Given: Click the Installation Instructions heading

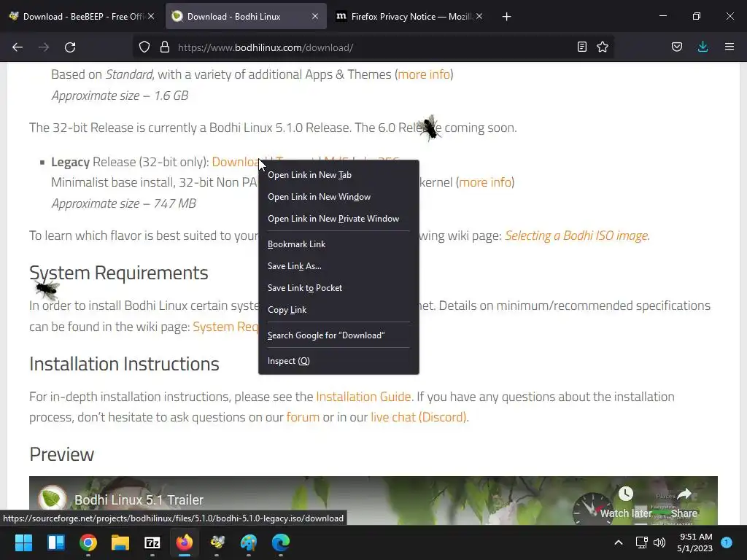Looking at the screenshot, I should pos(124,364).
